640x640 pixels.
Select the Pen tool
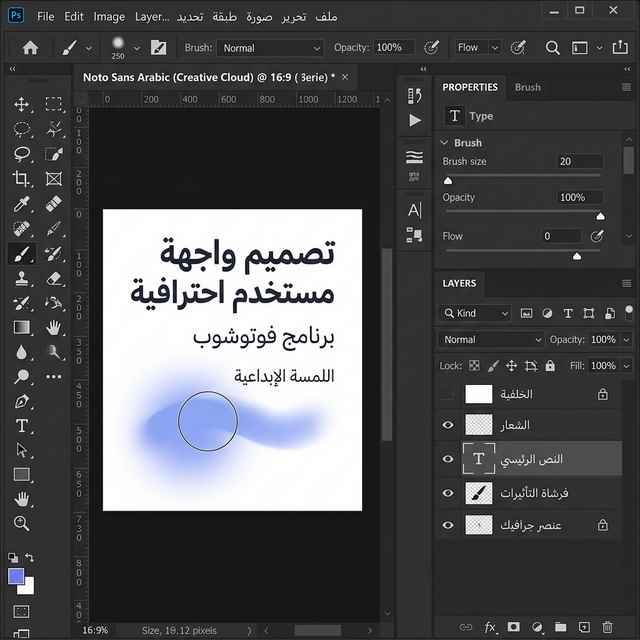pos(21,401)
